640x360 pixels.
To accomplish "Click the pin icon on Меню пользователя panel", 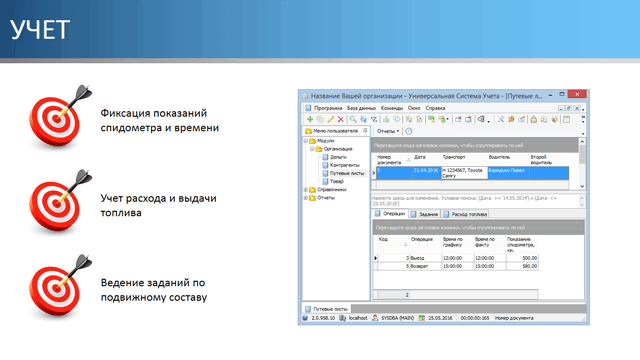I will click(365, 131).
